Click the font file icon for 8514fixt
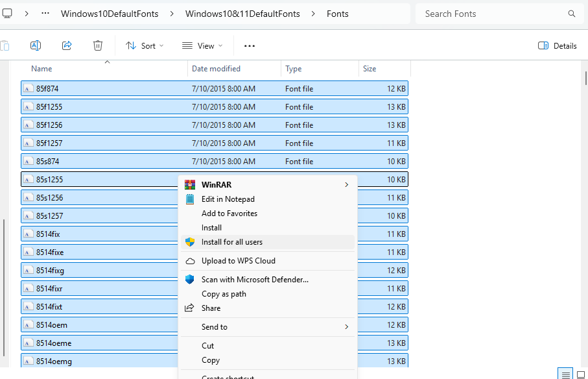588x379 pixels. click(28, 306)
